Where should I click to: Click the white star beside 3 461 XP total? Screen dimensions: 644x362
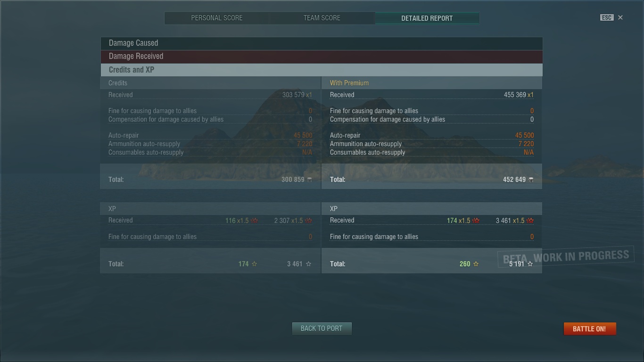tap(309, 264)
